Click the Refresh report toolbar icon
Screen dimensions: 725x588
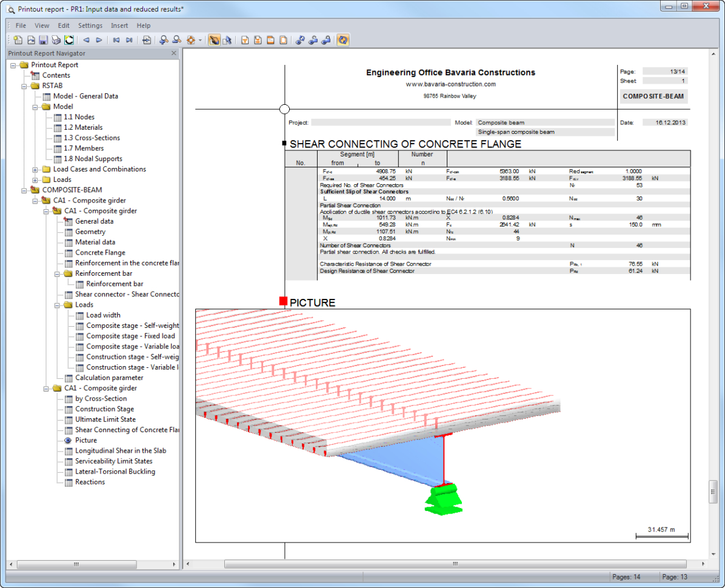(x=69, y=41)
